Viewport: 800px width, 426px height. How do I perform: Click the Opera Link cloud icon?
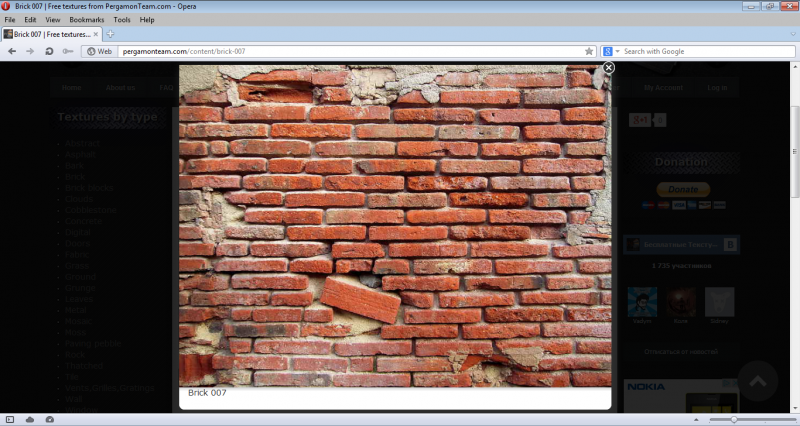click(x=30, y=419)
